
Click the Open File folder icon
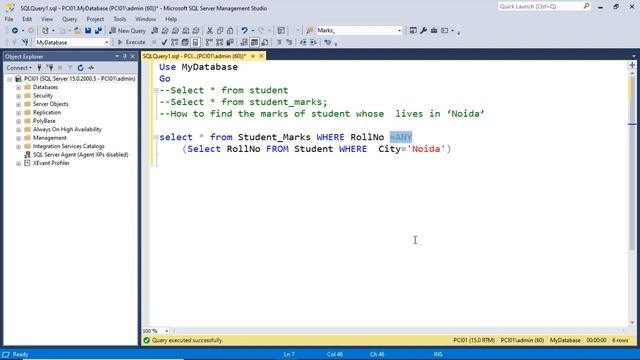(77, 31)
